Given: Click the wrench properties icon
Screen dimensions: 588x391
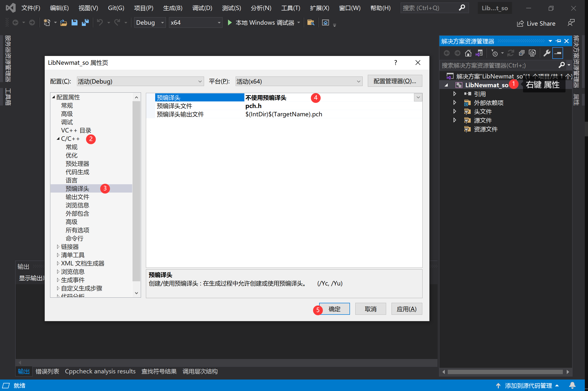Looking at the screenshot, I should coord(547,53).
